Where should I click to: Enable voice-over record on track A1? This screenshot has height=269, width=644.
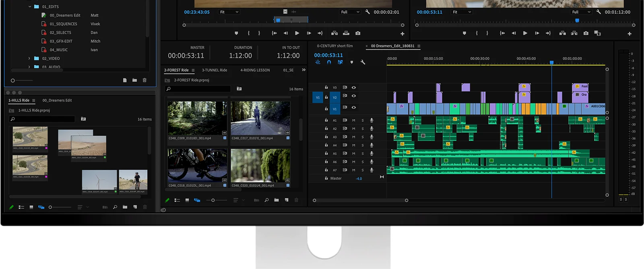click(372, 120)
